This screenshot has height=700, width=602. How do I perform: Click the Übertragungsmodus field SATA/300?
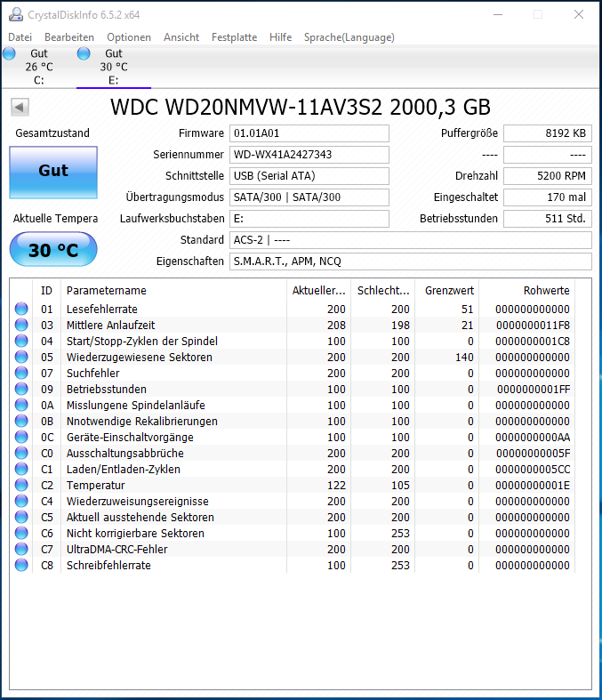309,197
